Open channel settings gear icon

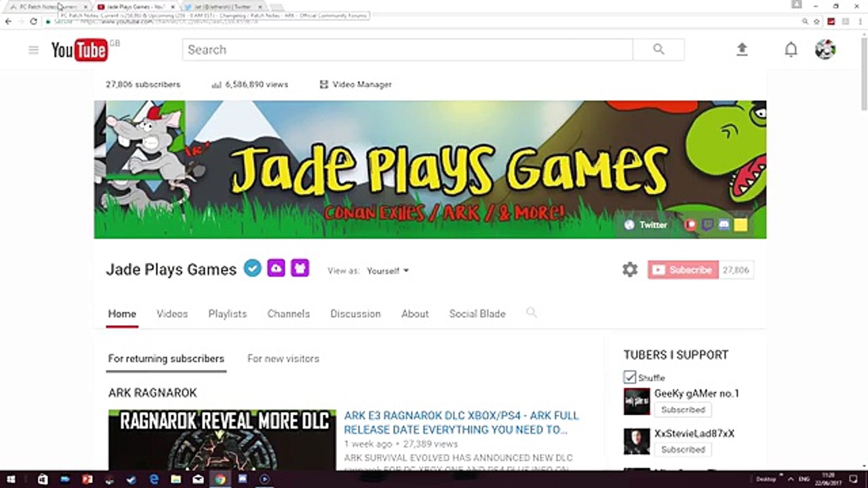click(x=630, y=270)
